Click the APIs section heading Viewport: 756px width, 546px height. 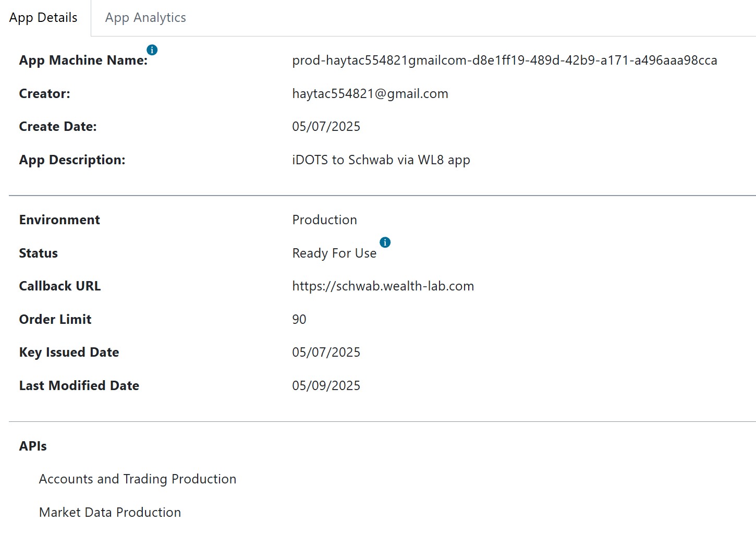click(33, 446)
